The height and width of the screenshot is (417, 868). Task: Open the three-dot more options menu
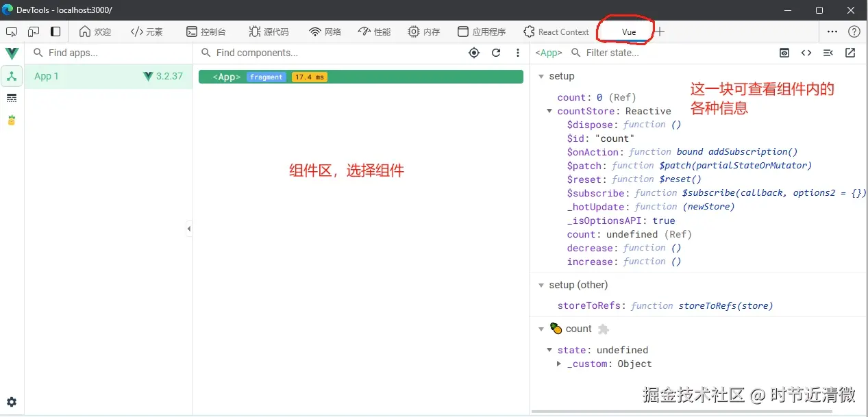click(518, 53)
